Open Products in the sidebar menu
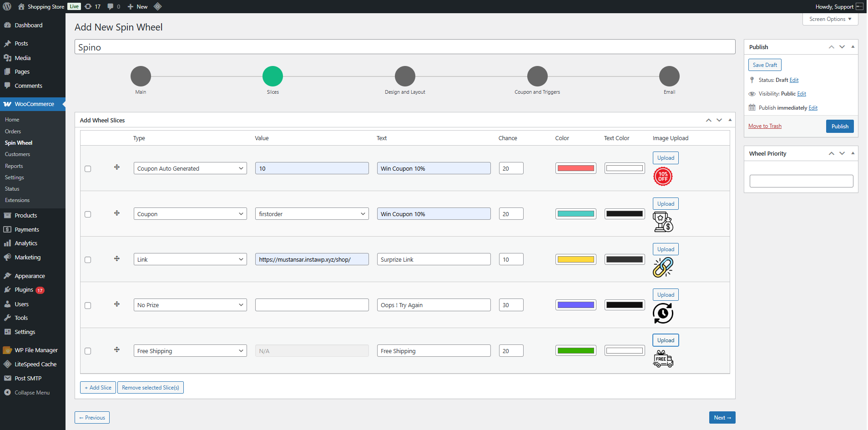The height and width of the screenshot is (430, 868). [26, 215]
